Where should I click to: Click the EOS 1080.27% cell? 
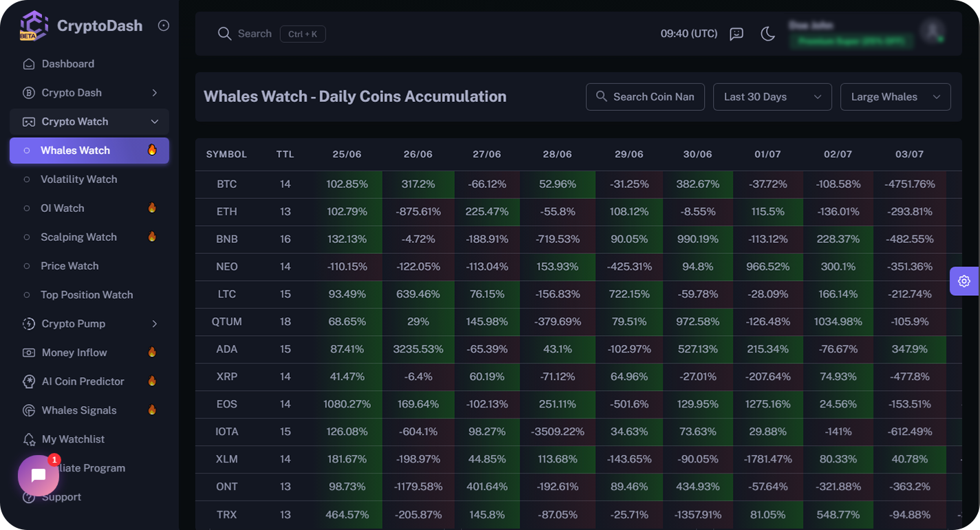347,405
